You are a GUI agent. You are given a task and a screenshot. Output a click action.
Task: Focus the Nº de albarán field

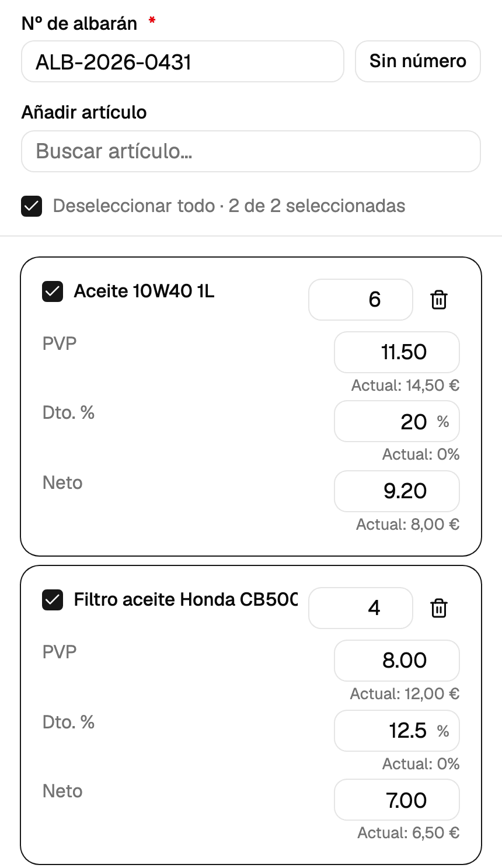[x=183, y=61]
